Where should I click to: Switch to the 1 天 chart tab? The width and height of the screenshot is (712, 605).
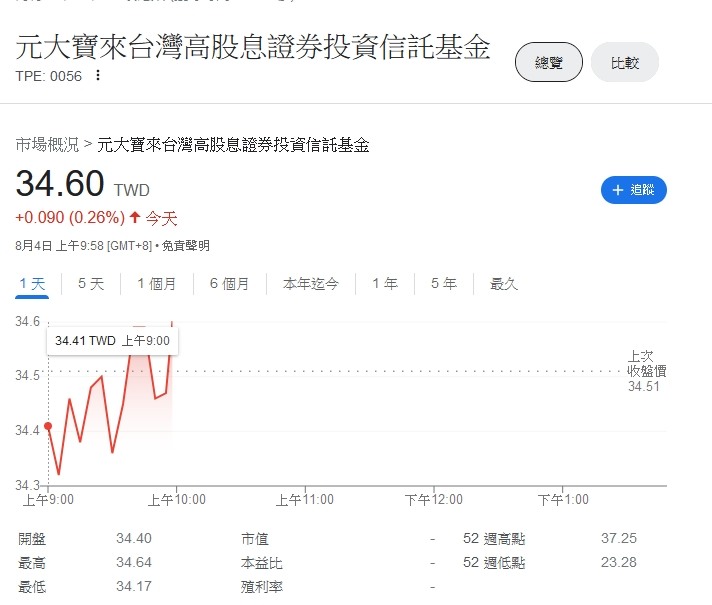click(x=32, y=284)
